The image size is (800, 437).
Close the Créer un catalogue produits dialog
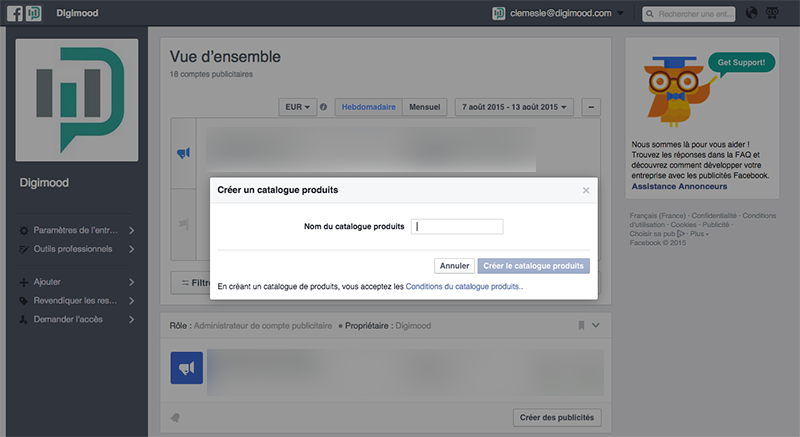[x=586, y=190]
